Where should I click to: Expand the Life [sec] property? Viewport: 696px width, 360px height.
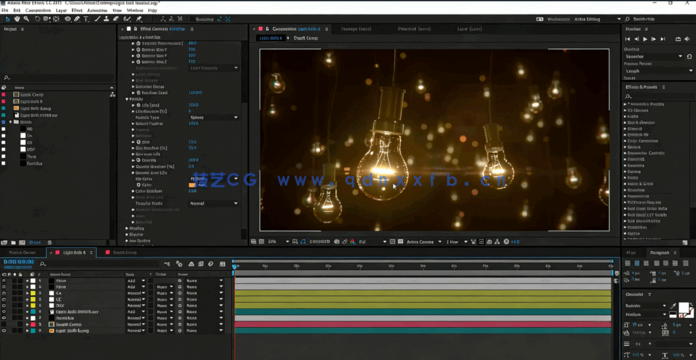tap(133, 105)
